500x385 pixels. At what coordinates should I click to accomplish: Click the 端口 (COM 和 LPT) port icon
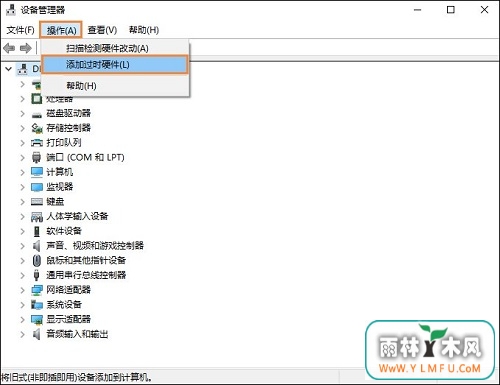pos(36,157)
